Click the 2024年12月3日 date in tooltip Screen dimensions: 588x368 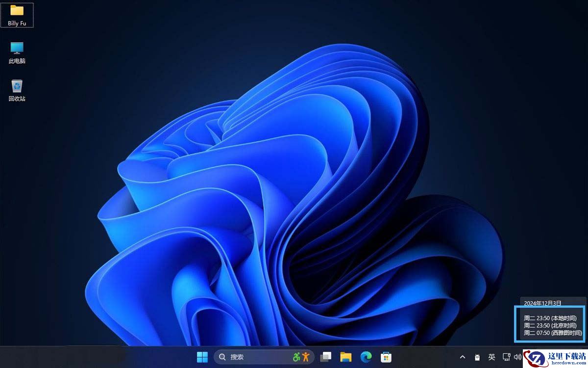pyautogui.click(x=542, y=303)
